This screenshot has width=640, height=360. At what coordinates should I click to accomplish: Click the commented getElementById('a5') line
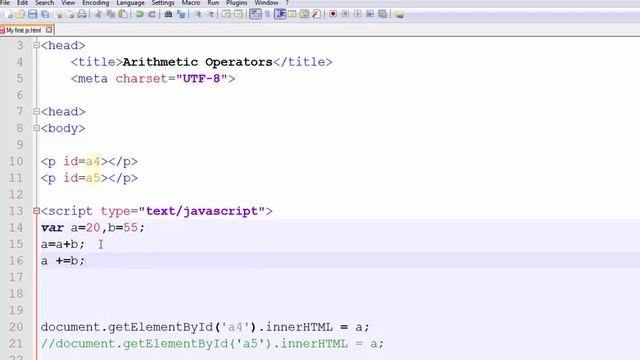(x=212, y=344)
